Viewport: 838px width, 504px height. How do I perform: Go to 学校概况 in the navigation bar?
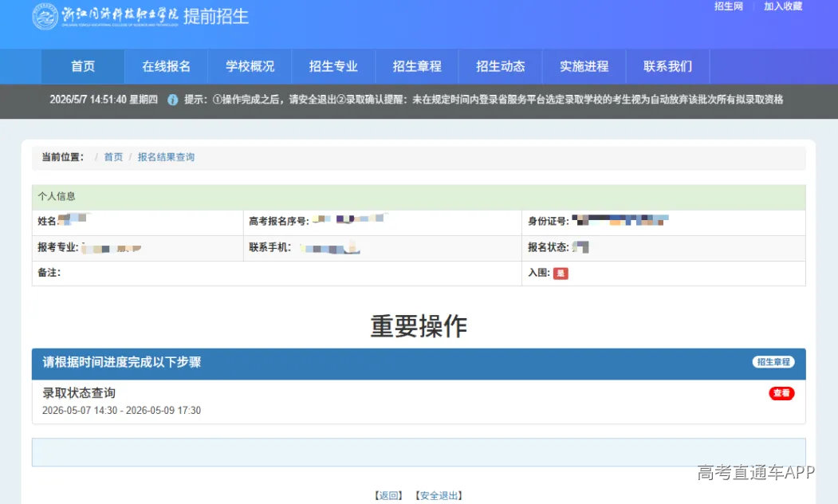(250, 66)
